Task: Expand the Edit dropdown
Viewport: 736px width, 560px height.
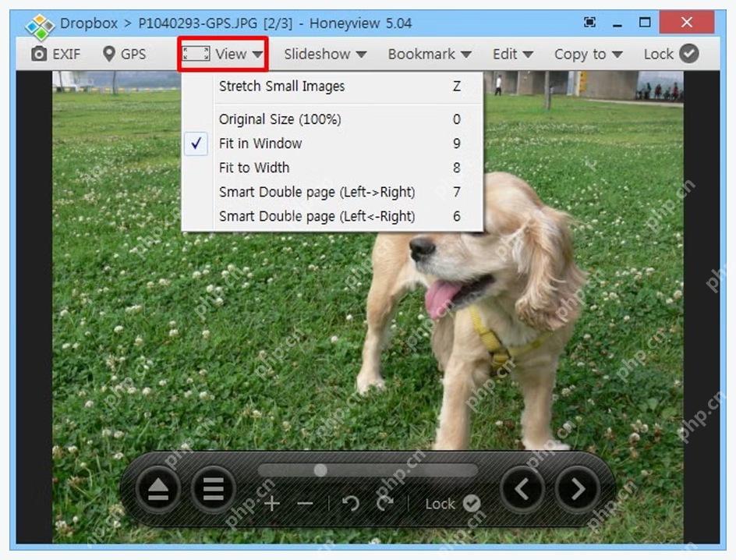Action: point(512,54)
